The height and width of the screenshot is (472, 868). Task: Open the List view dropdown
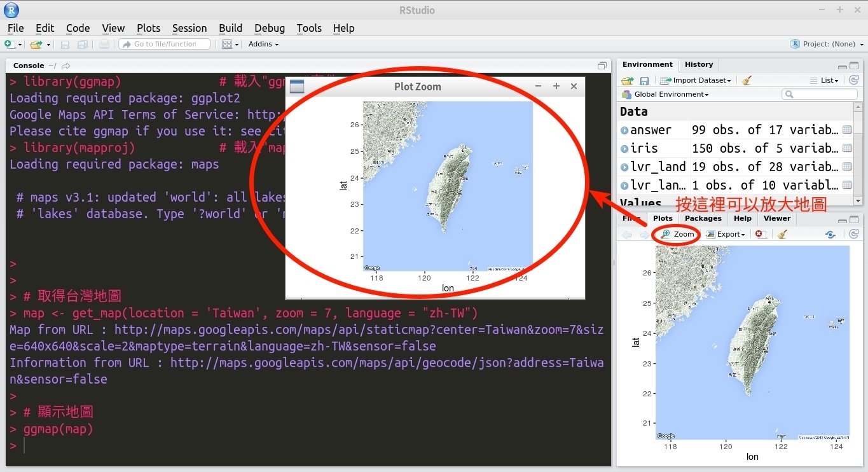(825, 80)
